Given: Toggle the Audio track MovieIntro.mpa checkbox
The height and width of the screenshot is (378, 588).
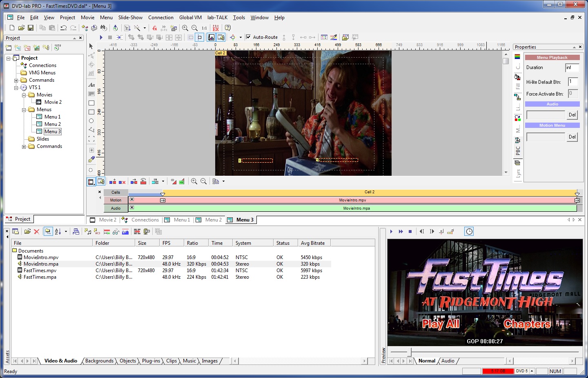Looking at the screenshot, I should point(132,208).
